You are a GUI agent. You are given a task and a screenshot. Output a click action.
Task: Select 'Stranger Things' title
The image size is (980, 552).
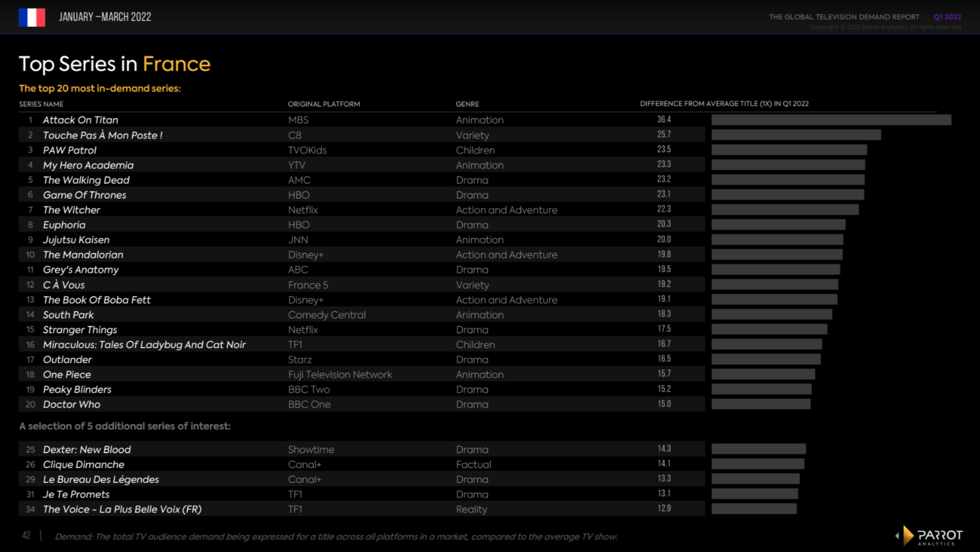[80, 329]
